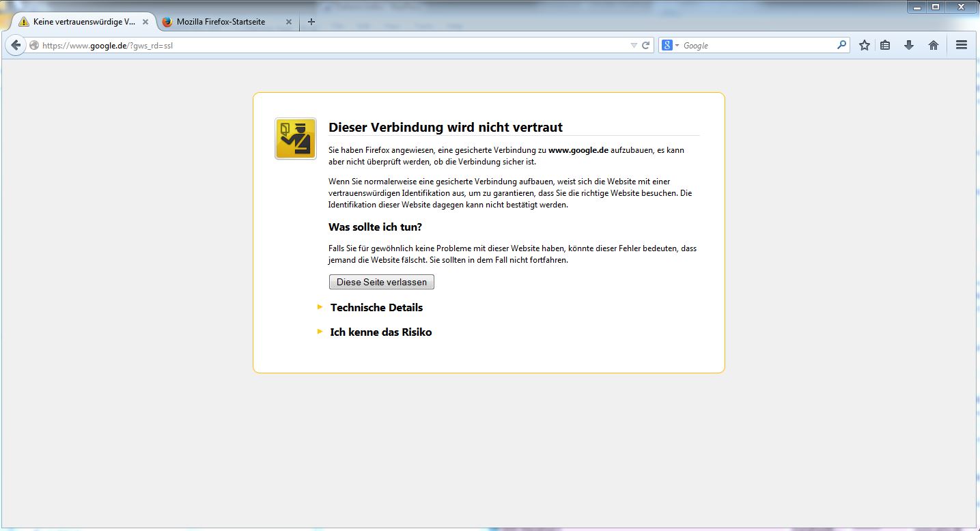Image resolution: width=980 pixels, height=531 pixels.
Task: Click the bold www.google.de text
Action: click(578, 150)
